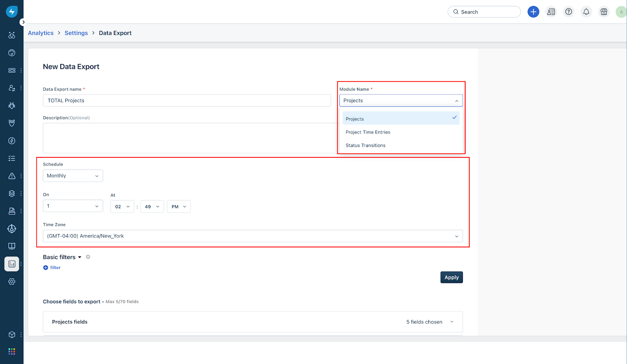Go to Analytics breadcrumb
The image size is (627, 364).
click(x=41, y=33)
